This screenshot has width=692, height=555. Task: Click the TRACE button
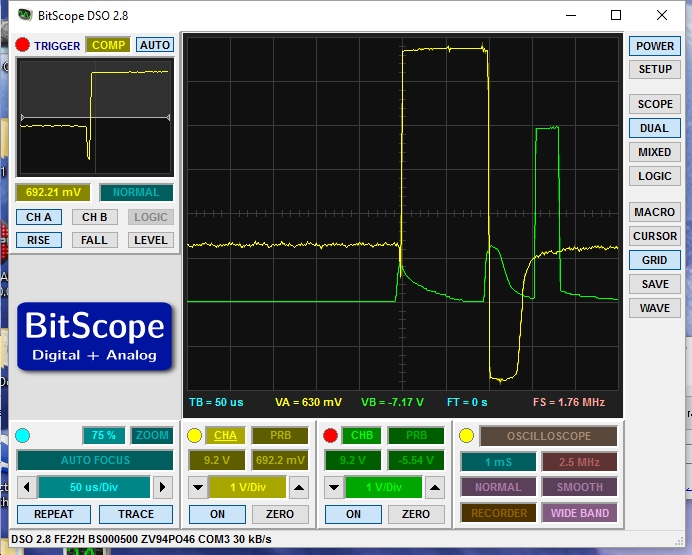(136, 514)
